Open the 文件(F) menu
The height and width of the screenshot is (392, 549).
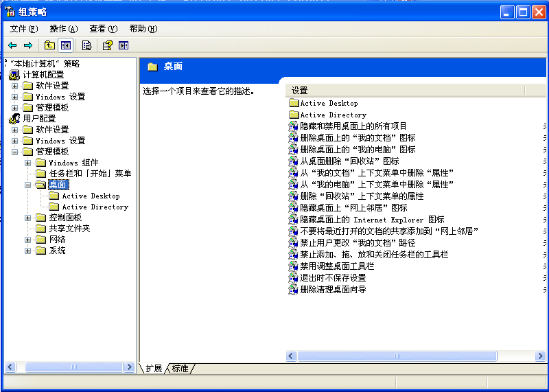tap(24, 29)
